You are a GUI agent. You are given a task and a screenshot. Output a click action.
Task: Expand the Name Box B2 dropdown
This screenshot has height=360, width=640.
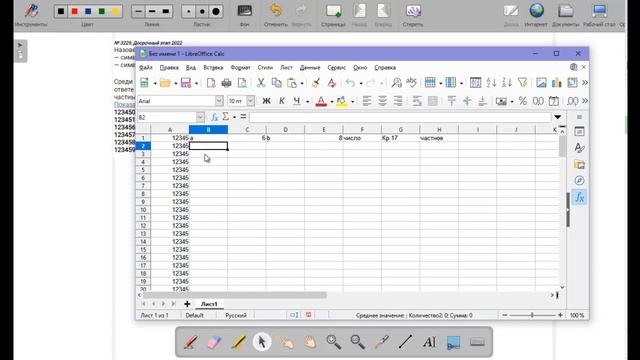pyautogui.click(x=200, y=117)
